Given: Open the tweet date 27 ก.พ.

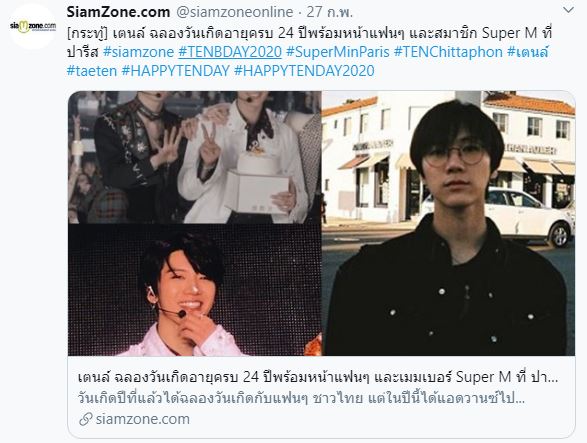Looking at the screenshot, I should [330, 12].
